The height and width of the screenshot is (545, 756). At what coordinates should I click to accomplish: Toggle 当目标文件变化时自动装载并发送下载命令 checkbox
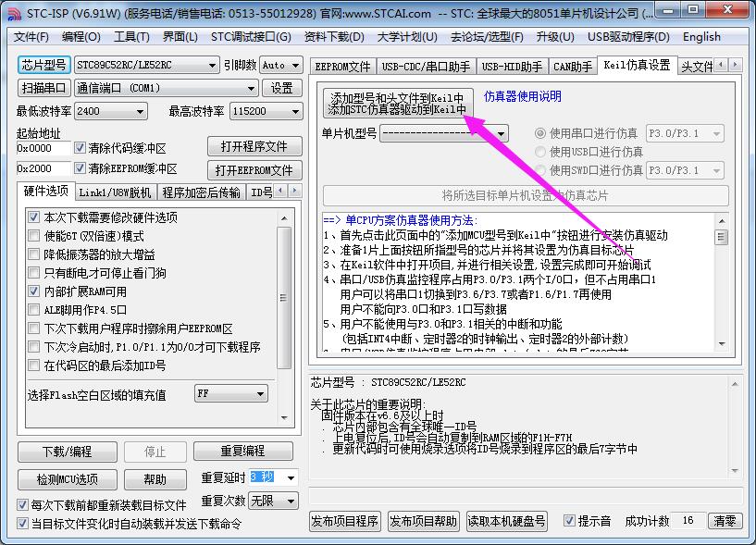point(22,524)
